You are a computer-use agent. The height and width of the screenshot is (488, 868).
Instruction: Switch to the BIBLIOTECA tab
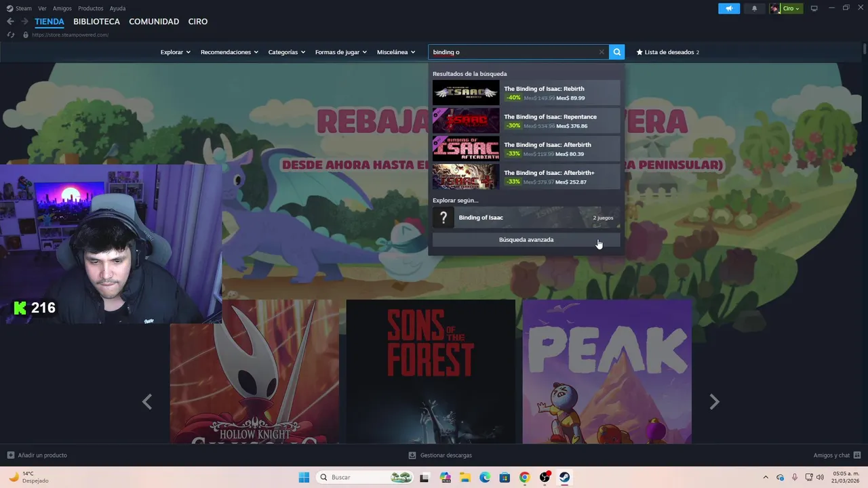[x=96, y=22]
